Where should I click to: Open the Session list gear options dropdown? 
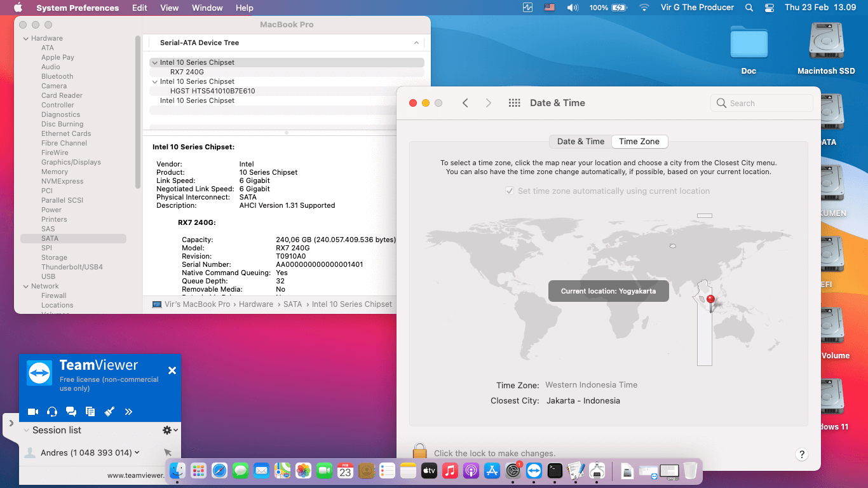[x=168, y=430]
